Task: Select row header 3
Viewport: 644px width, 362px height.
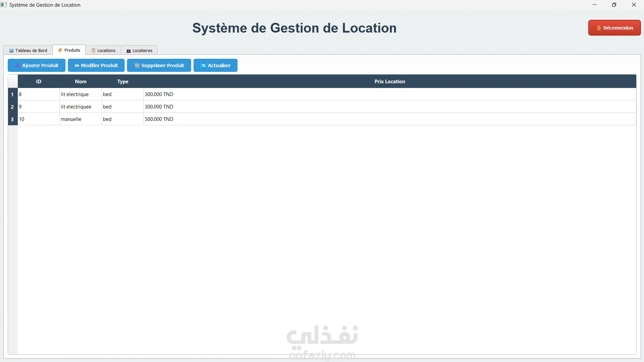Action: tap(12, 119)
